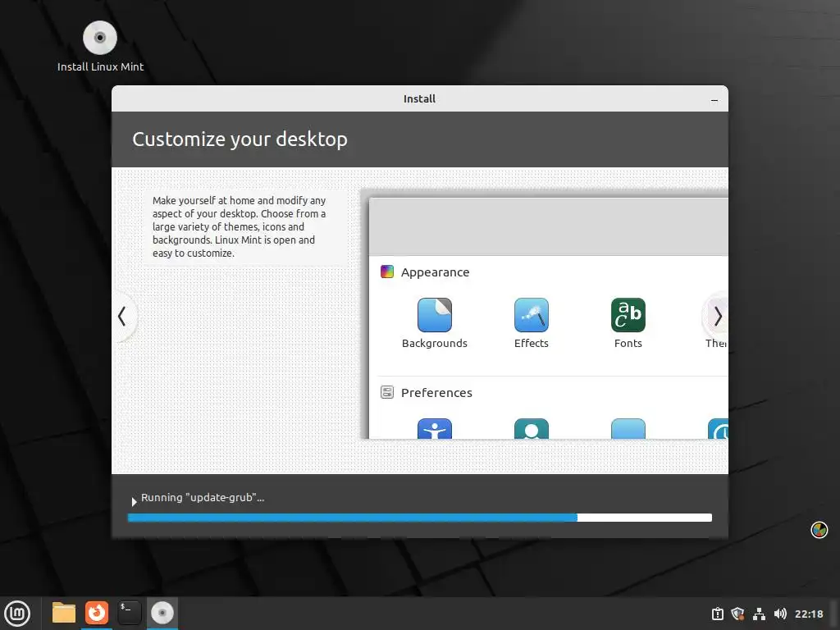This screenshot has height=630, width=840.
Task: Open the clipboard tray icon
Action: click(x=717, y=614)
